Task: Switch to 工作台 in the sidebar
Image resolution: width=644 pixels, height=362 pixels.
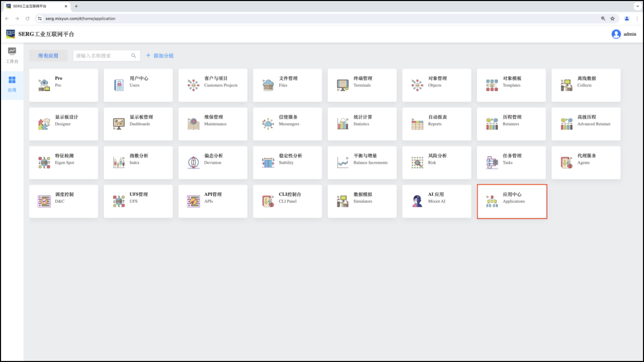Action: coord(12,55)
